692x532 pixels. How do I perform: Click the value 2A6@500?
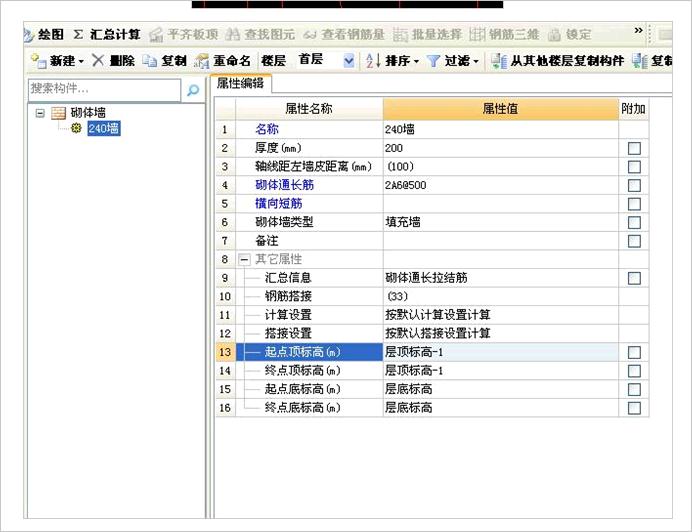point(500,185)
